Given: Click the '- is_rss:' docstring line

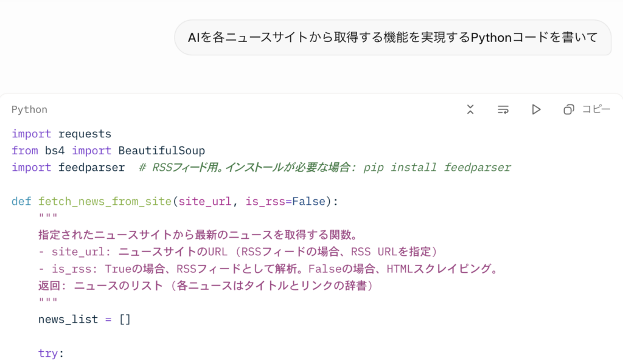Looking at the screenshot, I should (x=268, y=269).
